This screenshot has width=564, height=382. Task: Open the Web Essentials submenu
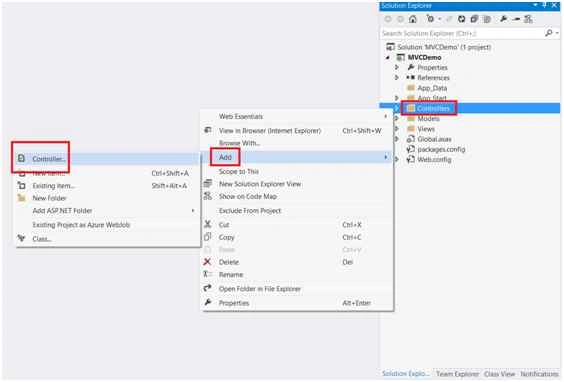pyautogui.click(x=241, y=117)
